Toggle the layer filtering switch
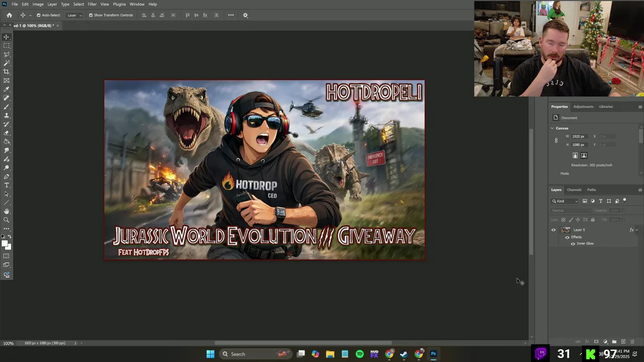 (x=624, y=201)
